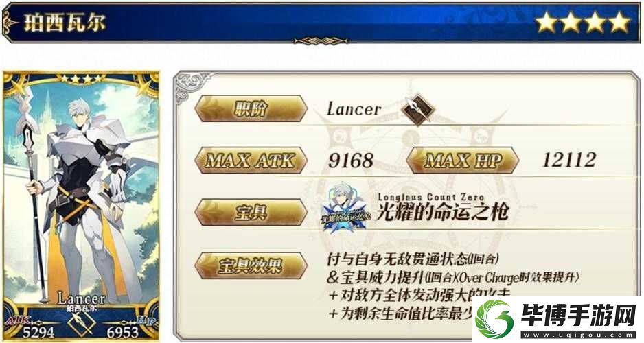Click the 珀西瓦尔 title header
The height and width of the screenshot is (343, 644).
65,22
